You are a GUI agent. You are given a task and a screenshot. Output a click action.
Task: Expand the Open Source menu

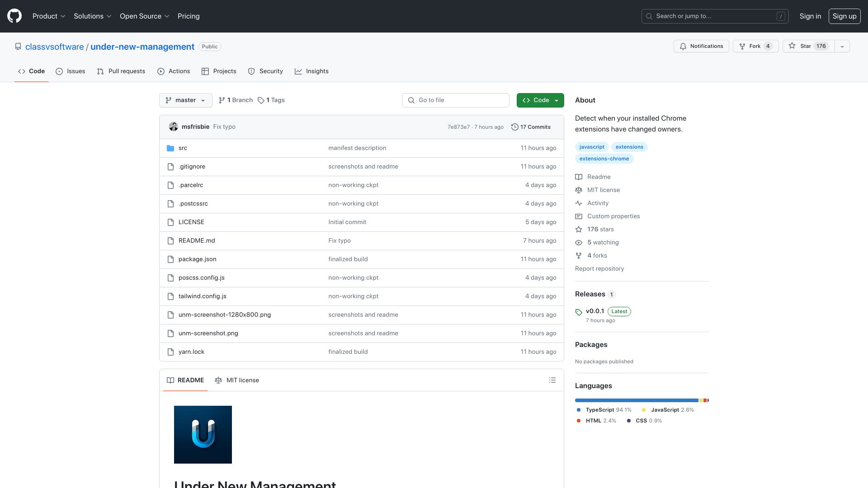coord(145,16)
